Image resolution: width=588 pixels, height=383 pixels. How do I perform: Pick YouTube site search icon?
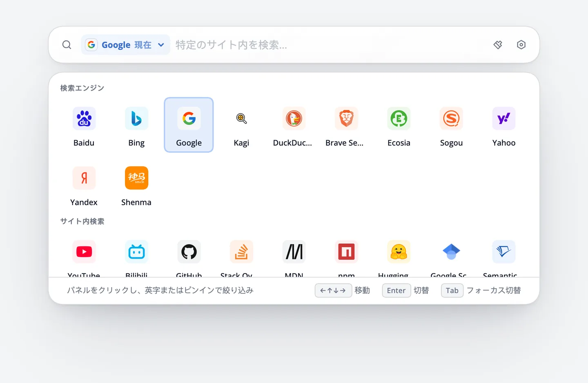[84, 252]
